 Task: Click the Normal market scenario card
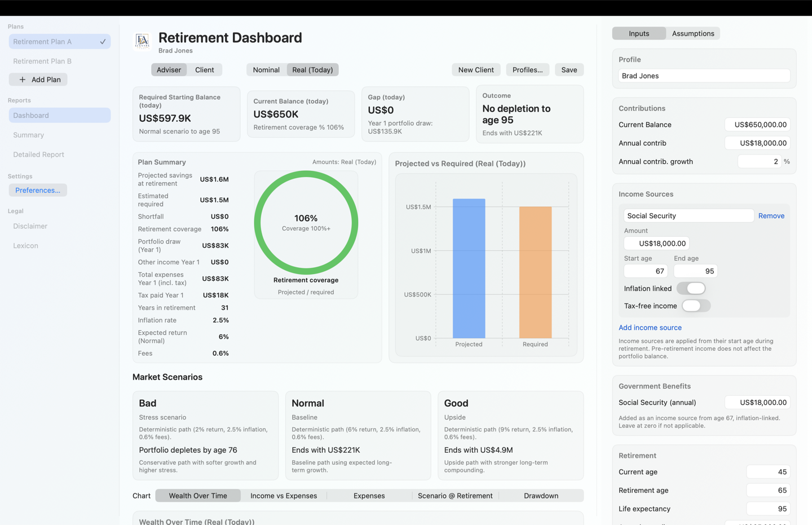point(358,436)
